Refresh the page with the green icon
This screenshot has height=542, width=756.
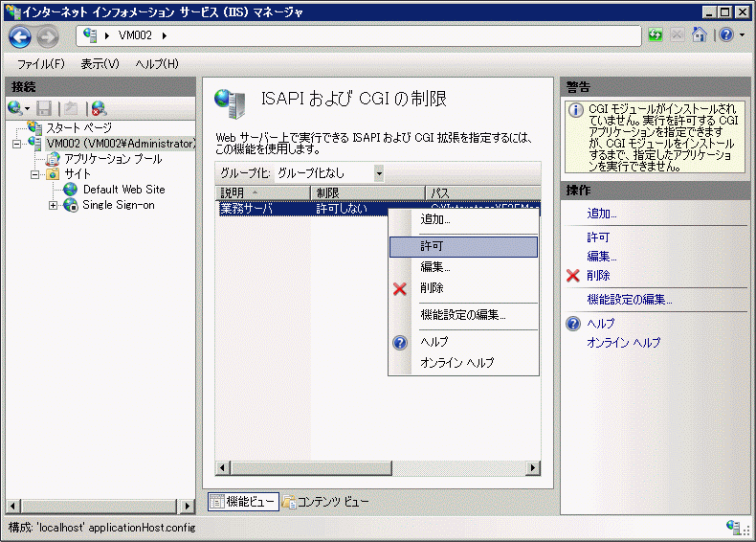point(656,34)
